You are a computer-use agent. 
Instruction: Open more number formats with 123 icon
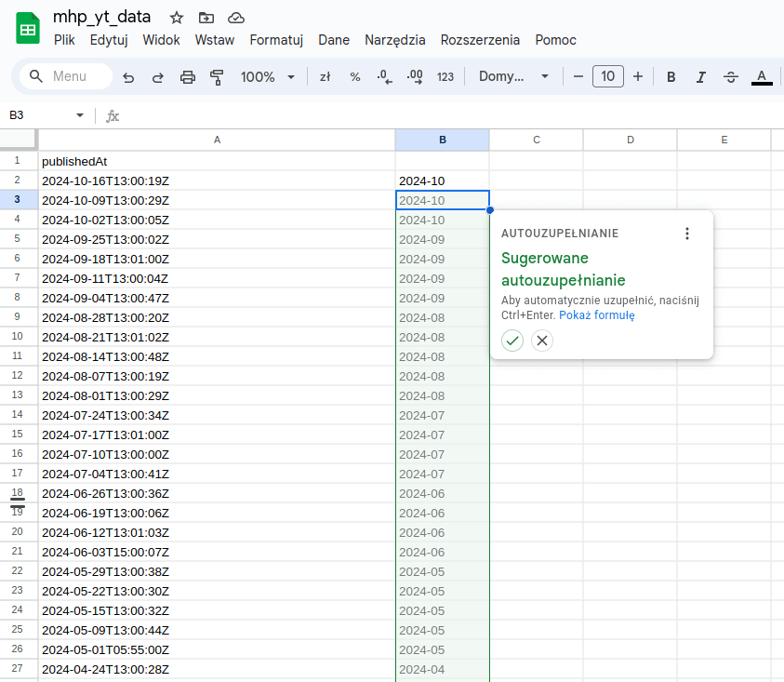tap(445, 76)
